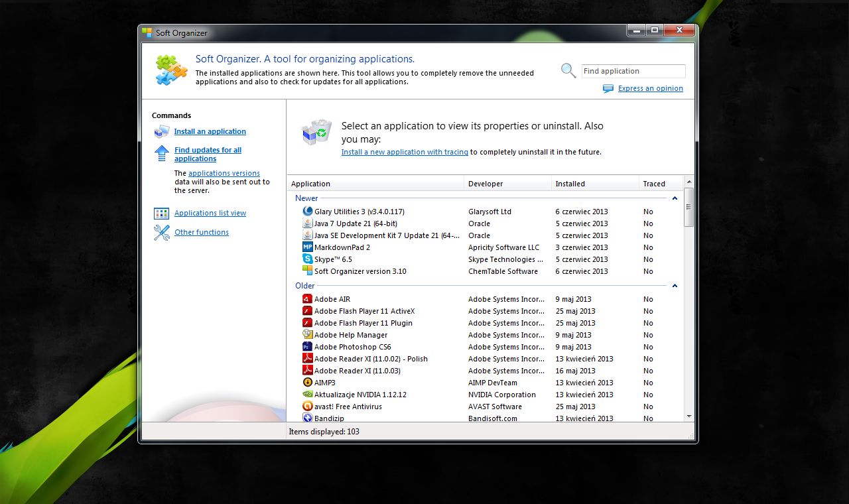Click the NVIDIA Corporation developer cell
Image resolution: width=849 pixels, height=504 pixels.
[502, 395]
